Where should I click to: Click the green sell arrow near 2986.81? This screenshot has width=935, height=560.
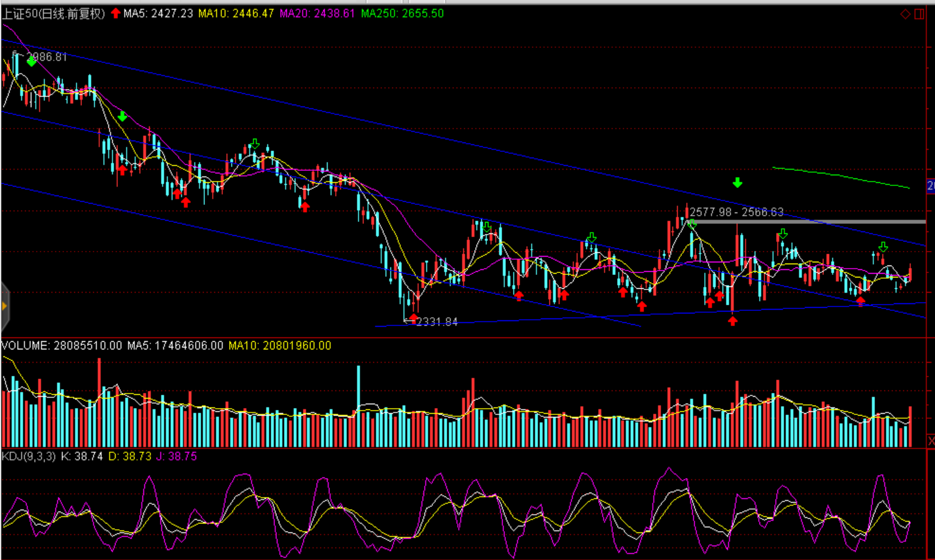(x=32, y=61)
